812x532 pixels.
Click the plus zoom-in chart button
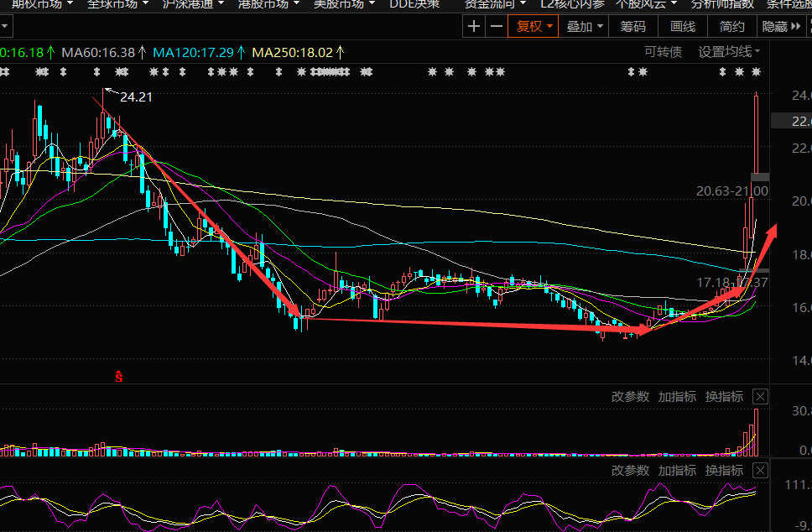click(x=474, y=27)
